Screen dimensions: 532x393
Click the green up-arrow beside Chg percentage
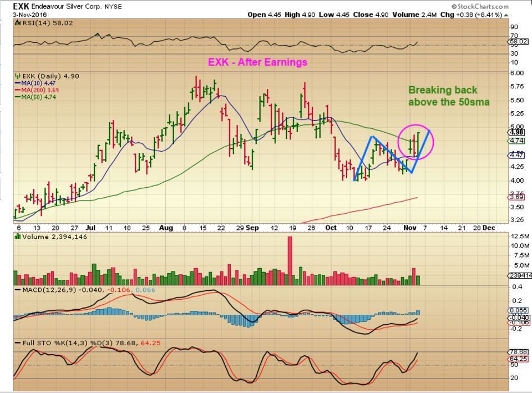[506, 15]
